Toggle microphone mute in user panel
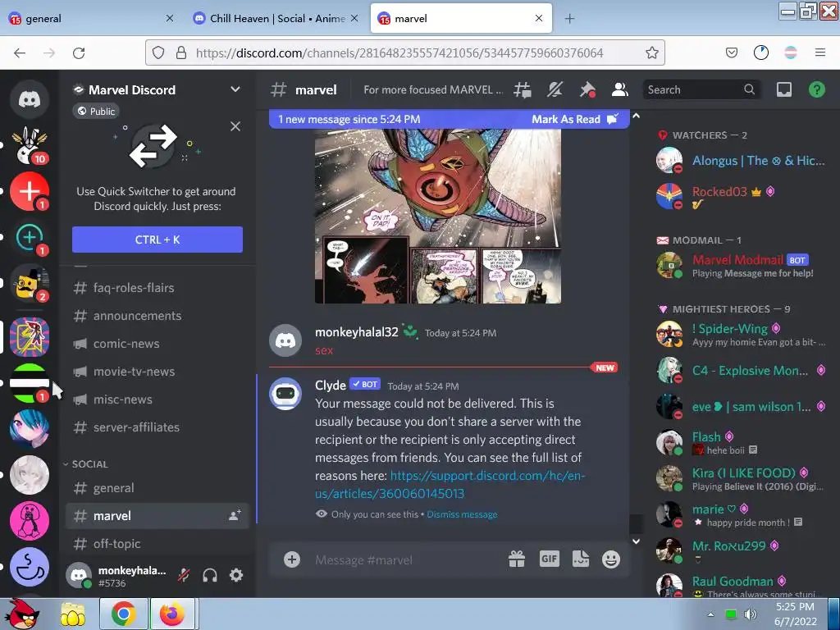Image resolution: width=840 pixels, height=630 pixels. [184, 575]
